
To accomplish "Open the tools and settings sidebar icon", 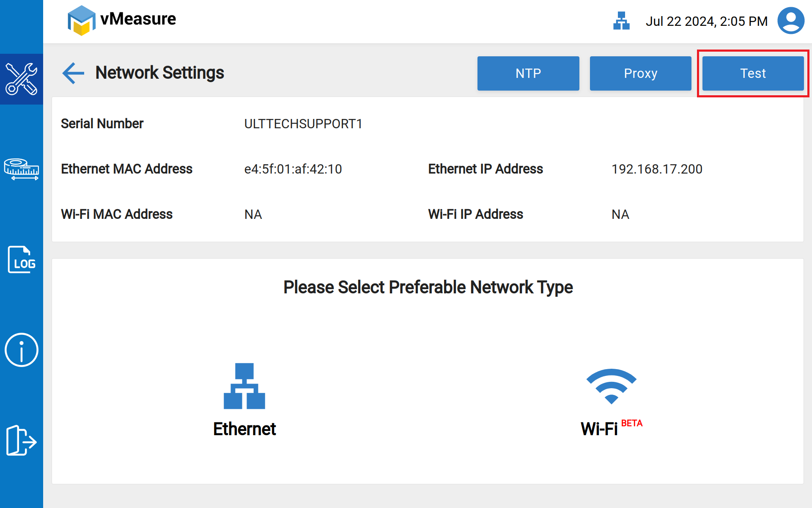I will (21, 79).
